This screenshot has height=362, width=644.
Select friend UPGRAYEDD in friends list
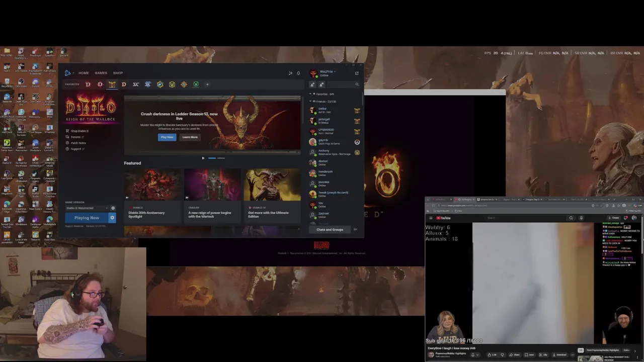(335, 131)
